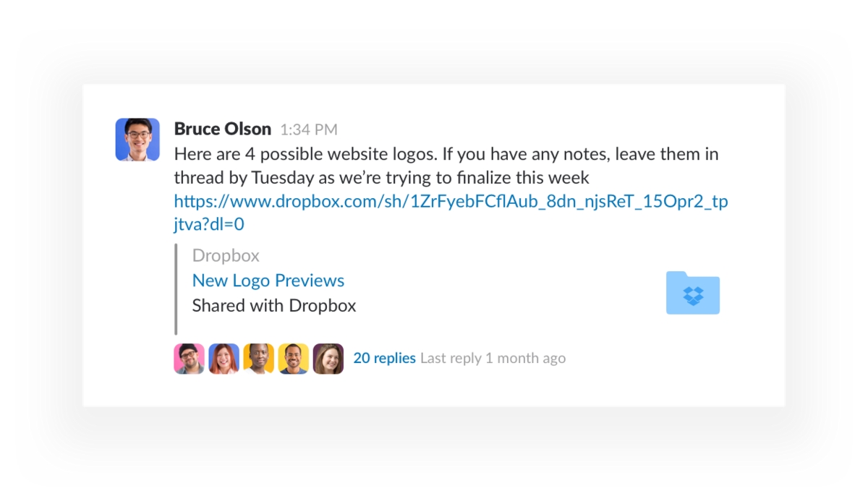Screen dimensions: 868x491
Task: Click reply avatar with purple background
Action: (x=328, y=359)
